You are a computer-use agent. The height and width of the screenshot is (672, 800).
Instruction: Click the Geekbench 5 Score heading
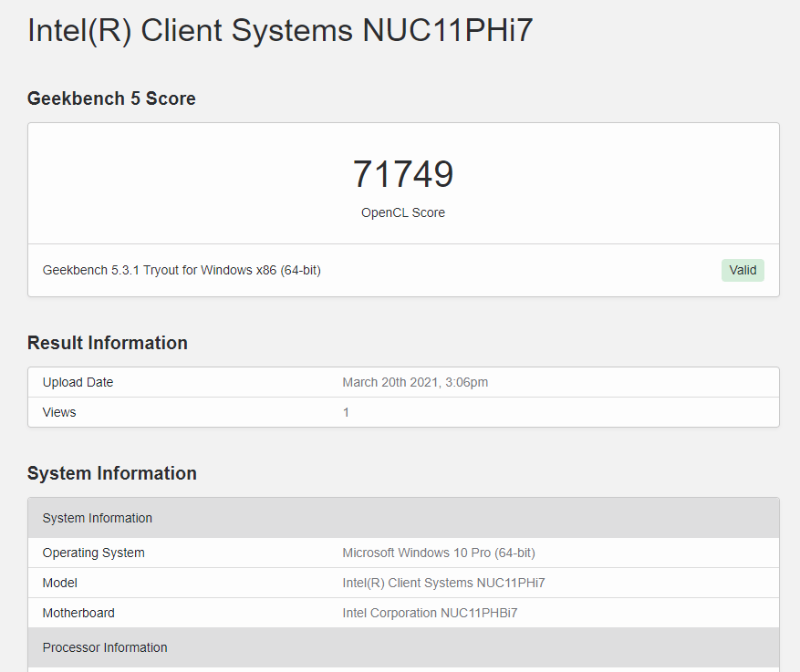(x=111, y=98)
